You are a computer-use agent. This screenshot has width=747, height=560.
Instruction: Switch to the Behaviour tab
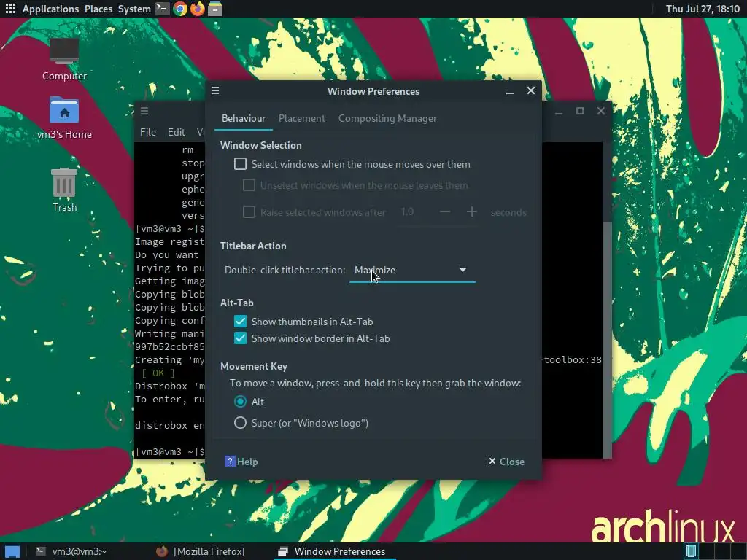[x=244, y=119]
